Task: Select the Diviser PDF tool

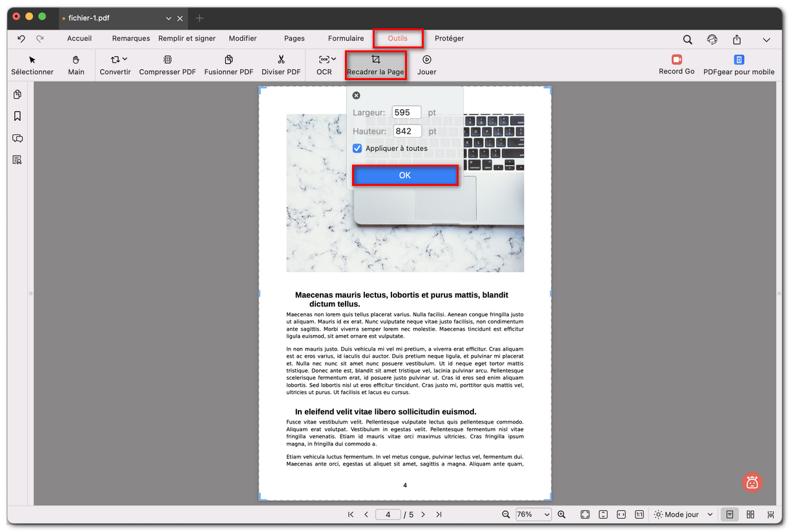Action: (x=281, y=65)
